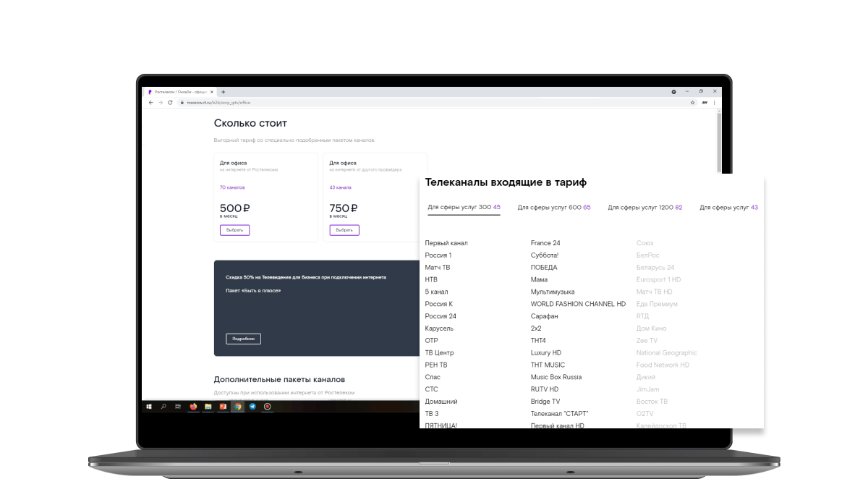
Task: Bookmark the page with the star icon
Action: click(692, 103)
